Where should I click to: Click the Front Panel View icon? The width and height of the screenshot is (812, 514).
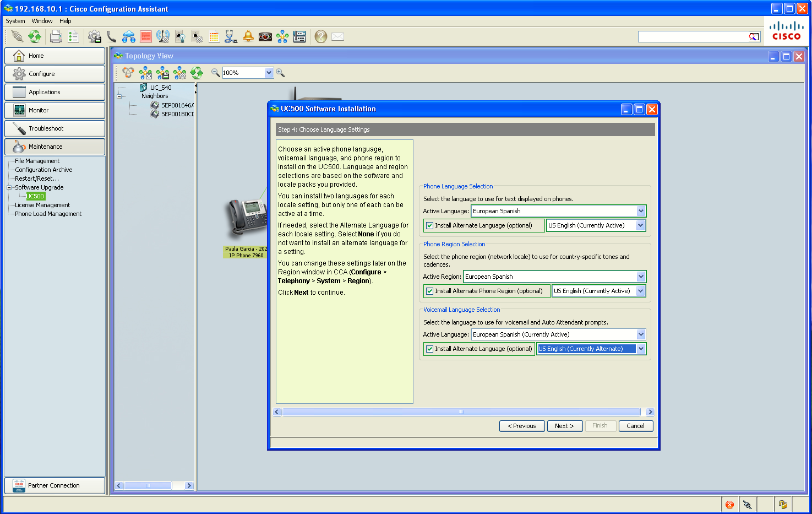[299, 36]
